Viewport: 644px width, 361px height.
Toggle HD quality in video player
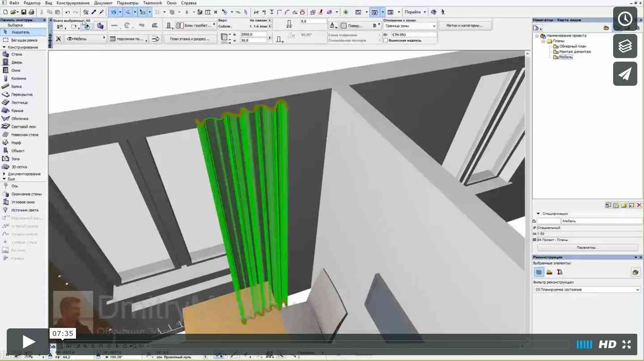(x=608, y=344)
